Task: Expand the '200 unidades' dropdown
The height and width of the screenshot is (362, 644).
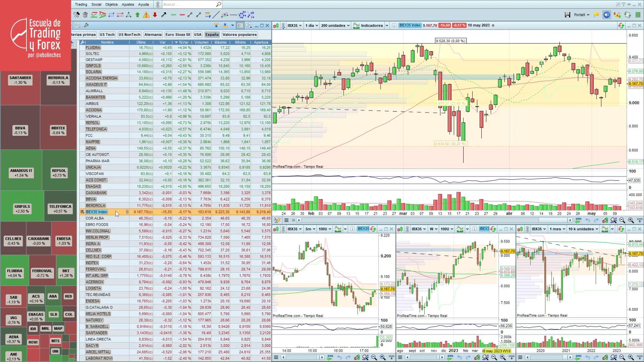Action: [x=335, y=25]
